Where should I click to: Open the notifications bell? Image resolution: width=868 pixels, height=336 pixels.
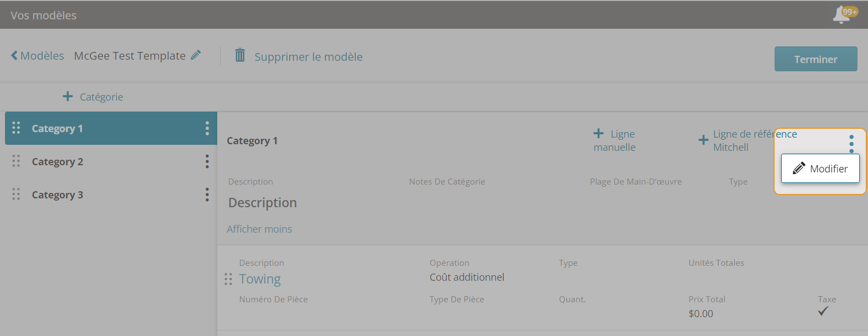(842, 15)
